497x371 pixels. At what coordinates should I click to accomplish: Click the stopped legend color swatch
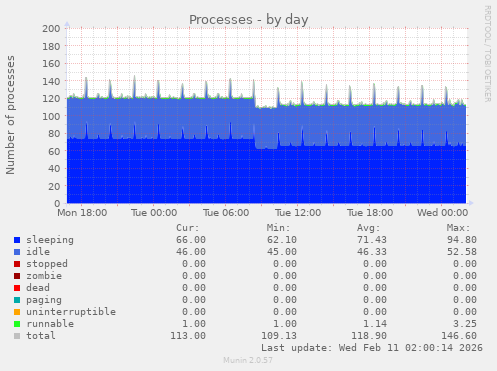17,264
